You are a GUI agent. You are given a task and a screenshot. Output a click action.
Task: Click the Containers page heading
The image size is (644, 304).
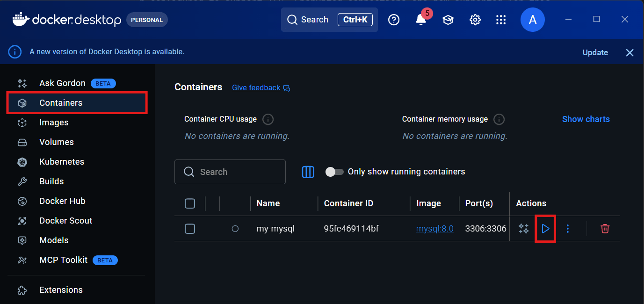[198, 87]
